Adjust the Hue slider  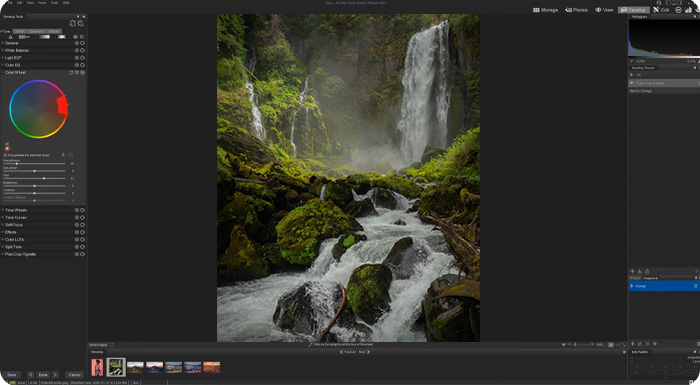(x=34, y=178)
